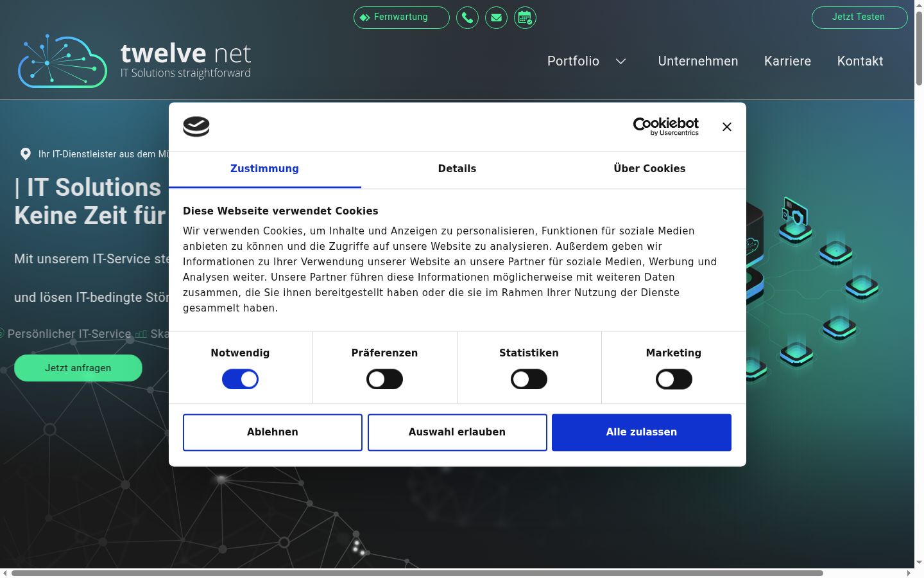This screenshot has width=924, height=578.
Task: Click the horizontal scrollbar at bottom
Action: [417, 573]
